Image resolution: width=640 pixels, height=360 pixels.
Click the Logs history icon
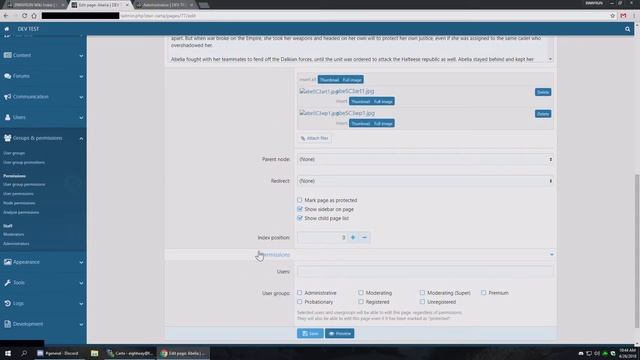(7, 303)
